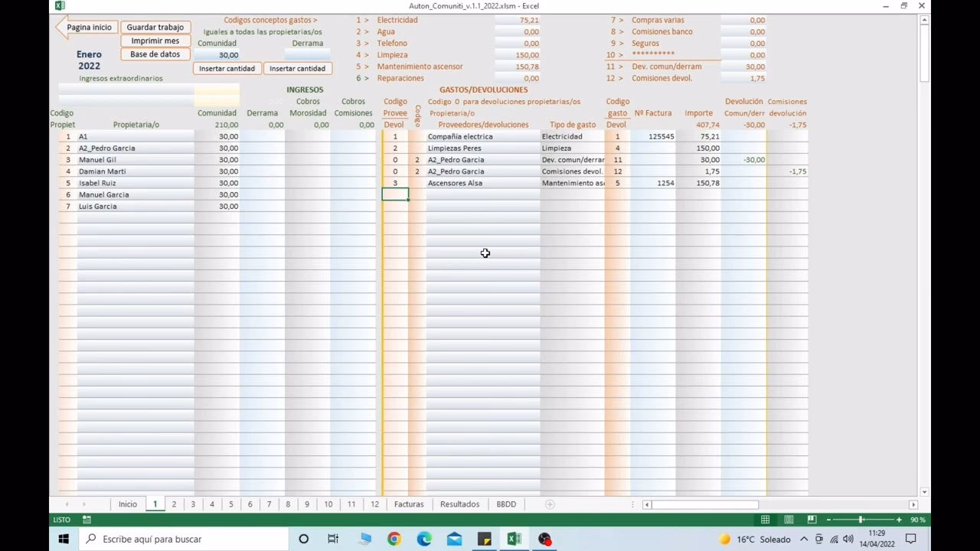The image size is (980, 551).
Task: Click zoom out minus icon
Action: pyautogui.click(x=828, y=520)
